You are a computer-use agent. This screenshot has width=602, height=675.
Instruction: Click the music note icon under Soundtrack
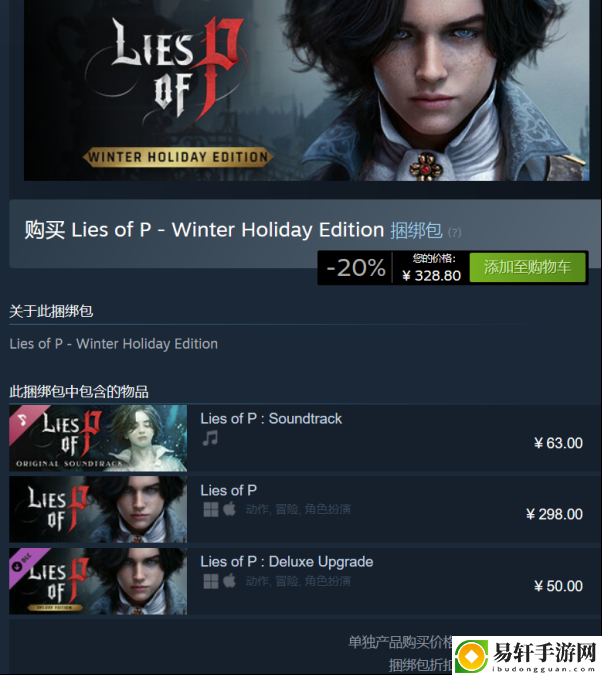click(210, 439)
